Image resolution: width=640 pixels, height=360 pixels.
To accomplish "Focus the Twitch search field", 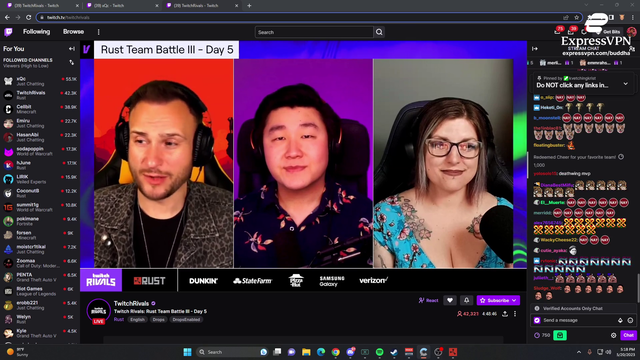I will pyautogui.click(x=314, y=32).
